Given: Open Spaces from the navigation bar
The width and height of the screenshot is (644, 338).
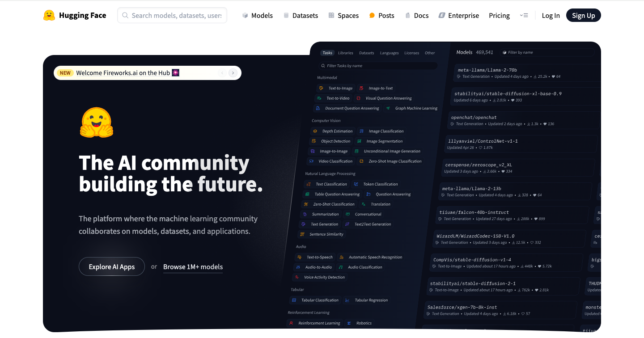Looking at the screenshot, I should (x=343, y=15).
